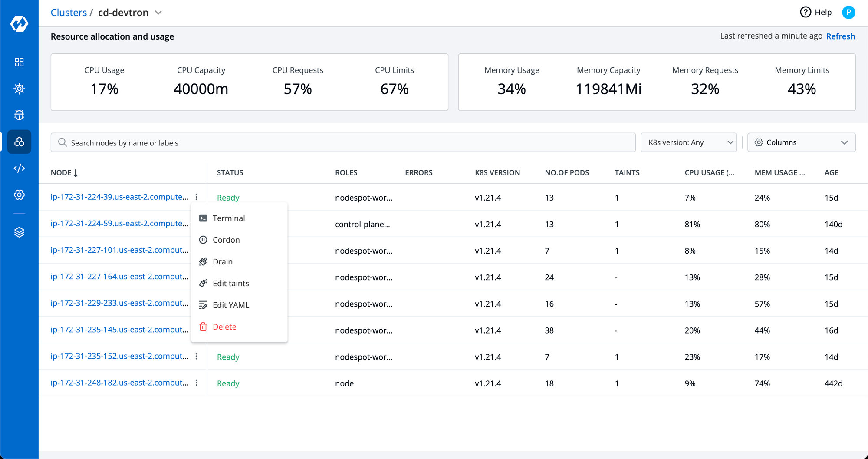The height and width of the screenshot is (459, 868).
Task: Click the AGE column header
Action: click(x=832, y=172)
